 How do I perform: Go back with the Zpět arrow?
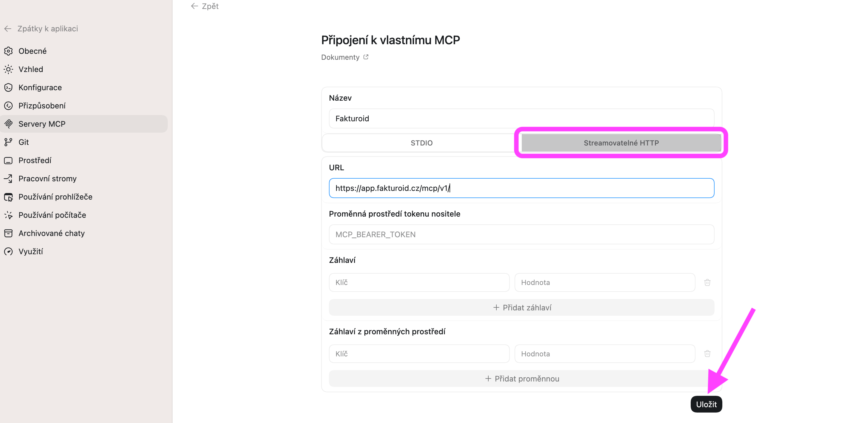204,6
